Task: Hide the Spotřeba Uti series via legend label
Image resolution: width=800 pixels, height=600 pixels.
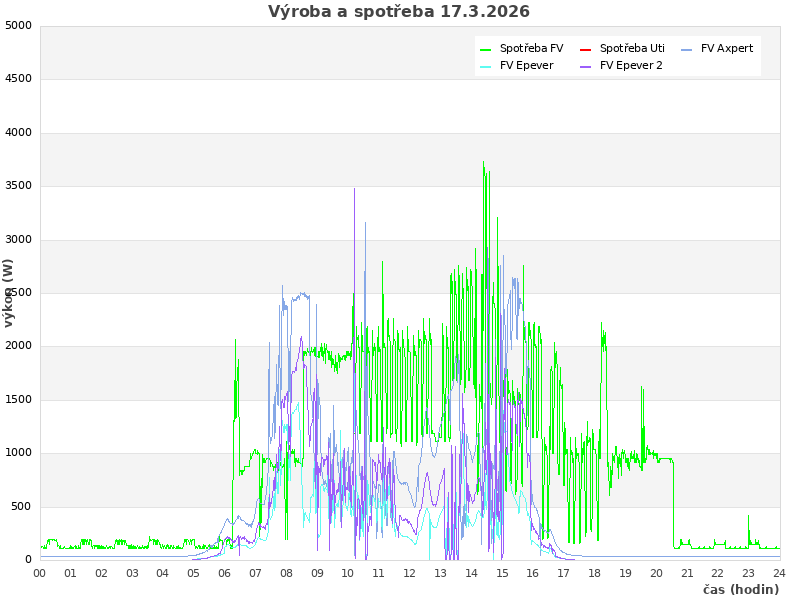Action: click(x=632, y=49)
